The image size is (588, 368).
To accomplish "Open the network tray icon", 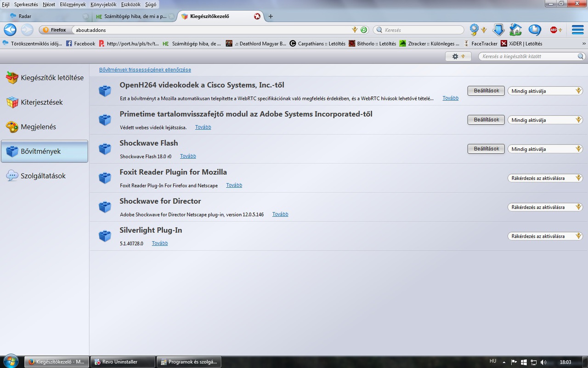I will 533,362.
